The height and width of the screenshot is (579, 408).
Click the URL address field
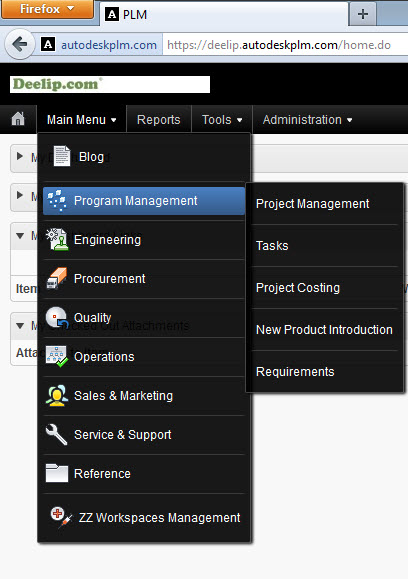[x=284, y=45]
